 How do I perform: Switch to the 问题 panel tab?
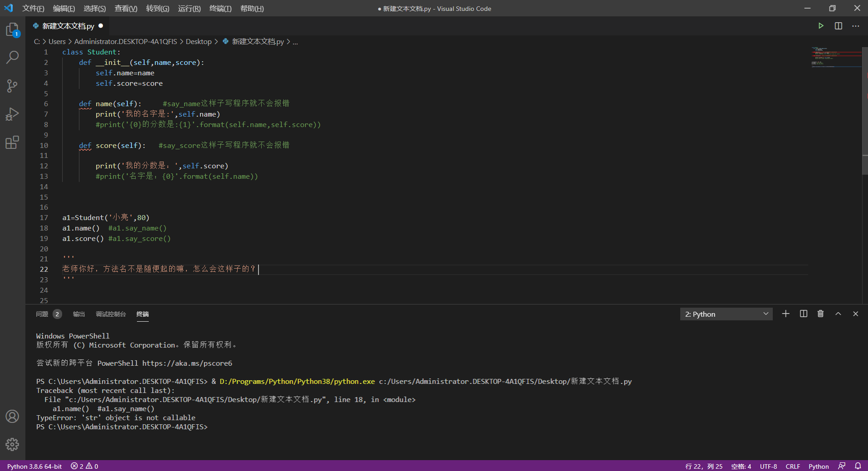[x=42, y=314]
